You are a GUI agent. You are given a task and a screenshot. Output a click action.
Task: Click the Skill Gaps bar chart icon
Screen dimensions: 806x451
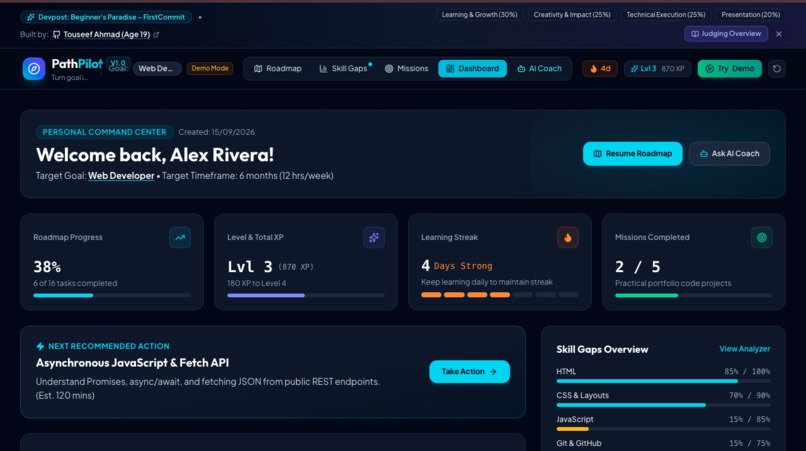click(323, 69)
